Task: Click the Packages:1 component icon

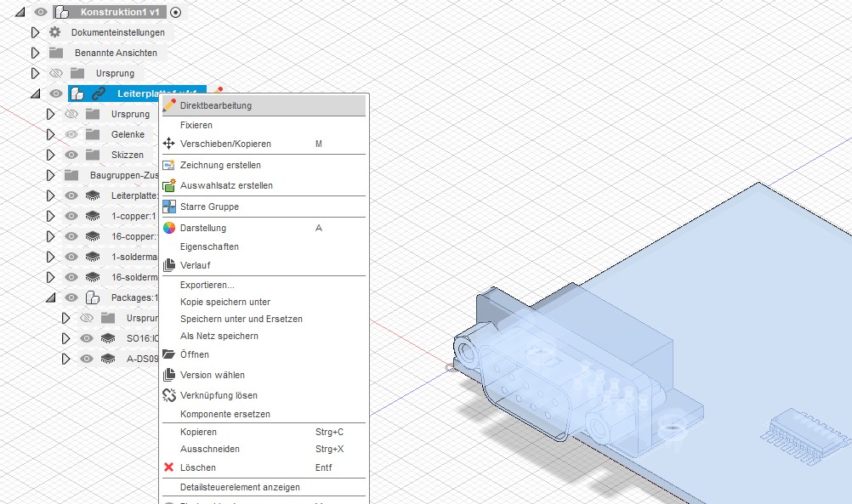Action: [x=93, y=297]
